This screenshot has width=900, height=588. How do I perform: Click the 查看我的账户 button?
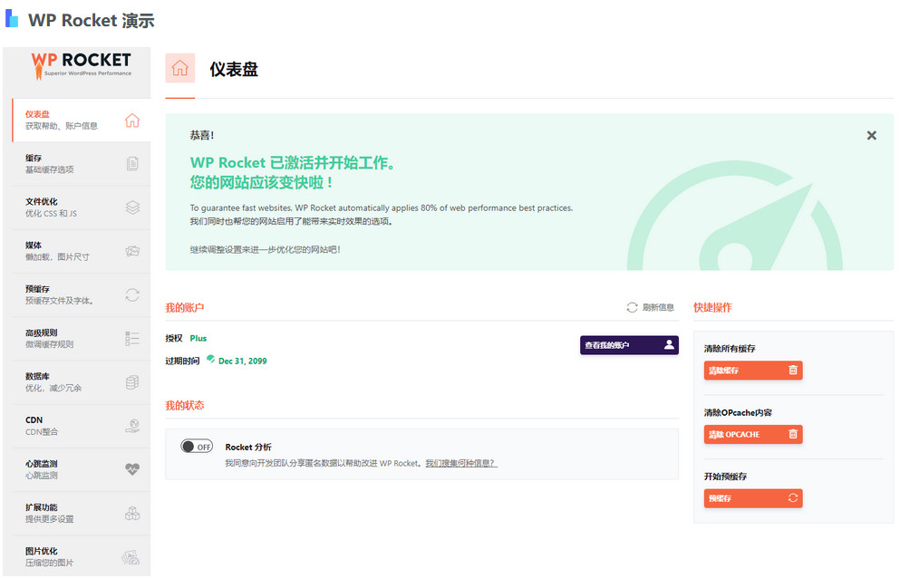[x=629, y=345]
